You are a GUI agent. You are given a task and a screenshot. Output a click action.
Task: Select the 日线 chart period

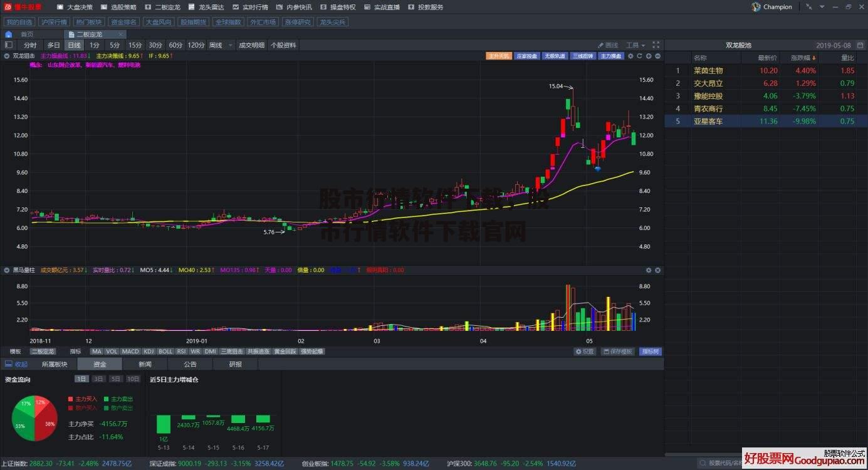pyautogui.click(x=74, y=45)
